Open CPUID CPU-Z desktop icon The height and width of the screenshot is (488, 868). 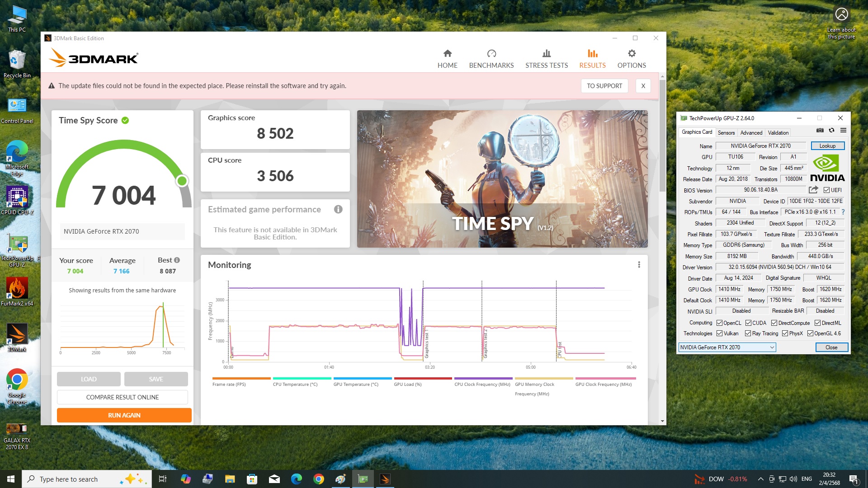pos(17,201)
